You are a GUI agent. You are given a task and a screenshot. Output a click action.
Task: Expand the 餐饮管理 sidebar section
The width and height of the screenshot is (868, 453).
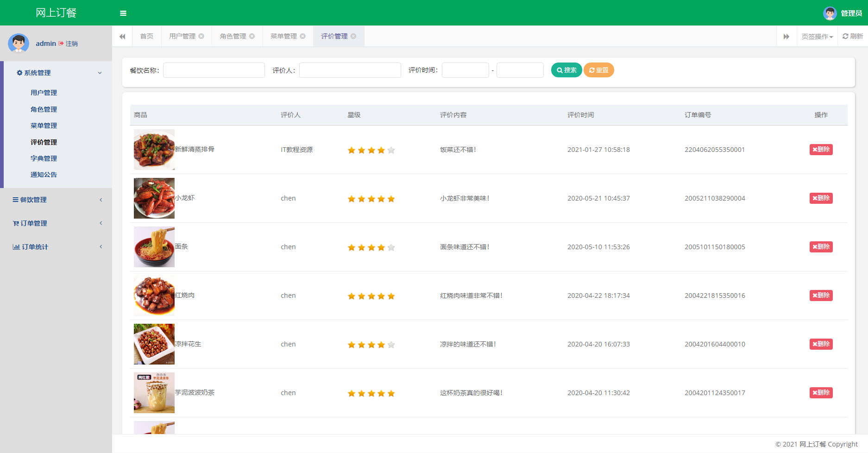[x=56, y=200]
